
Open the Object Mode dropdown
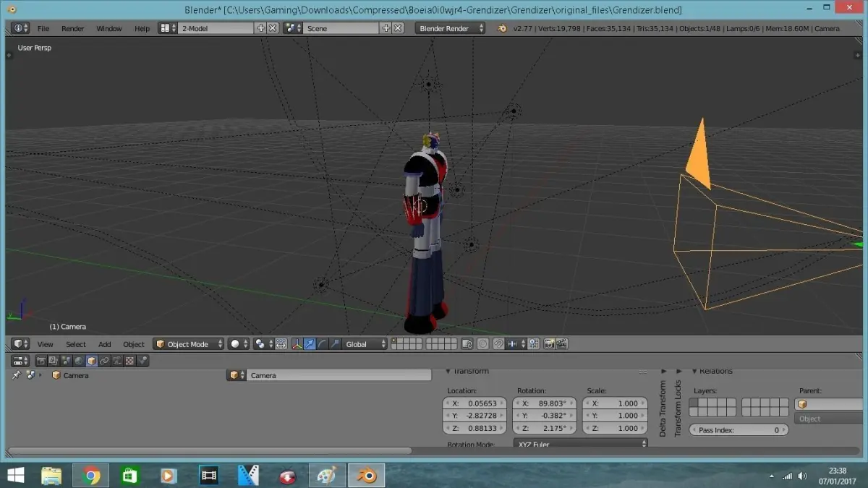coord(189,344)
